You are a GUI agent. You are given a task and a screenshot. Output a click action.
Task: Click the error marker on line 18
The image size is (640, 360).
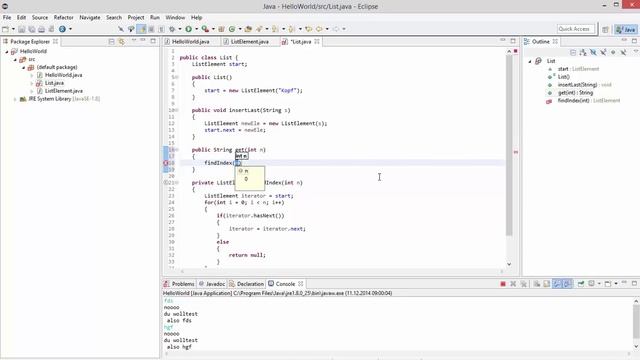166,163
